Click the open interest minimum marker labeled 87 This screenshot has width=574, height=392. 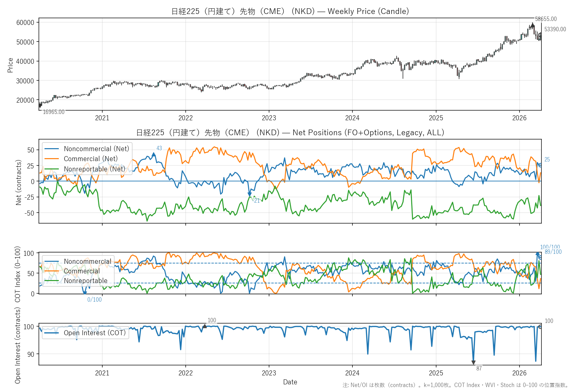[473, 362]
